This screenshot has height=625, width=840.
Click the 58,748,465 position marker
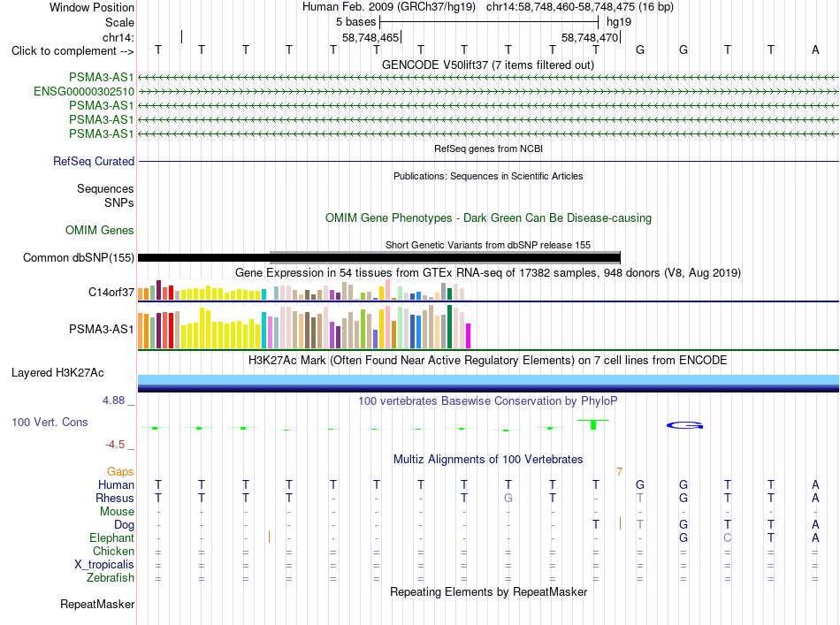click(x=370, y=37)
